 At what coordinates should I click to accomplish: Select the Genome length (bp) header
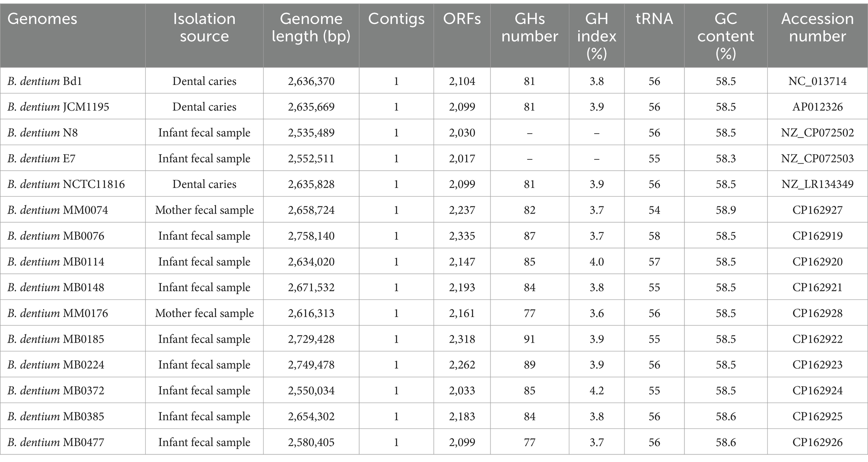pos(311,27)
